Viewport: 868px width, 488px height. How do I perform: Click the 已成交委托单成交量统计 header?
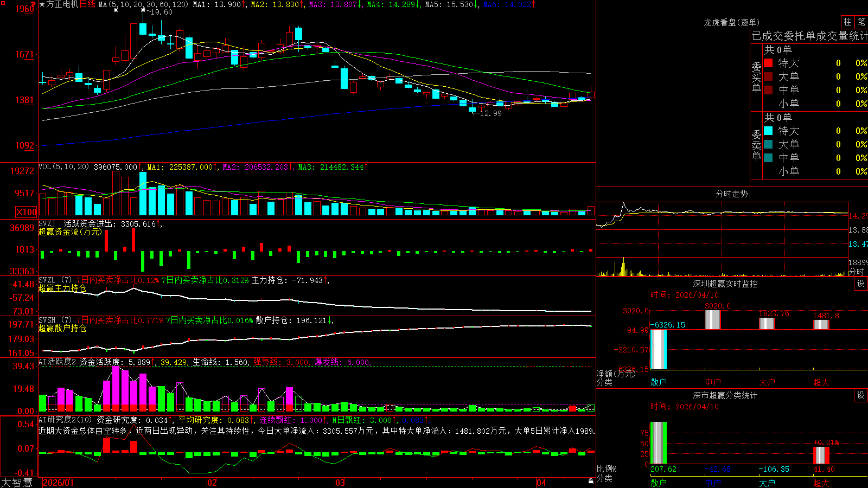[x=809, y=36]
